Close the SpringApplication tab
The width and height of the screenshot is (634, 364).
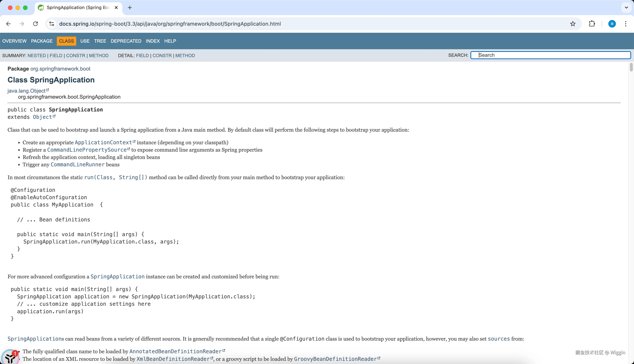pos(116,8)
